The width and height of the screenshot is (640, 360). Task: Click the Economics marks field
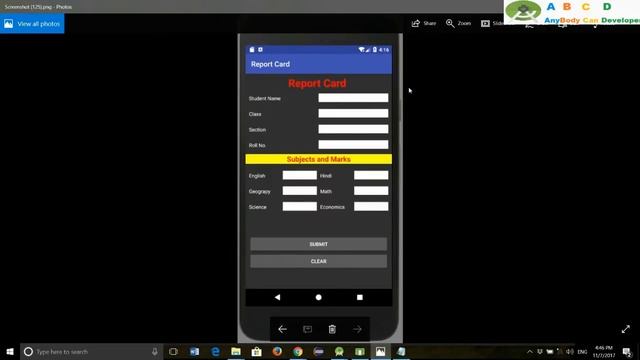(x=371, y=207)
